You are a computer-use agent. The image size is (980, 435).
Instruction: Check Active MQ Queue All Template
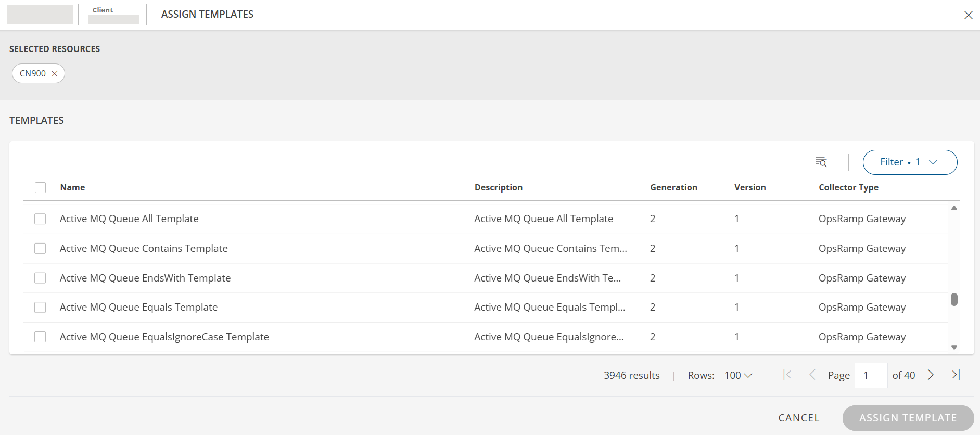point(40,219)
